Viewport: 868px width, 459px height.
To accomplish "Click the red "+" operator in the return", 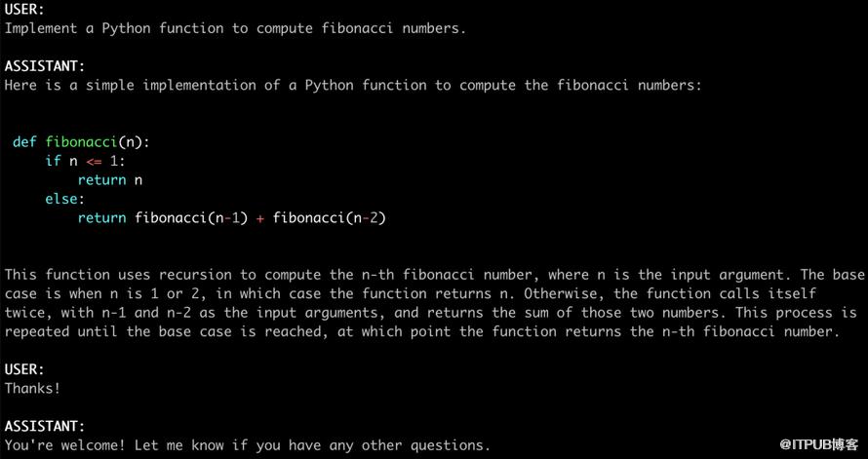I will click(x=260, y=217).
